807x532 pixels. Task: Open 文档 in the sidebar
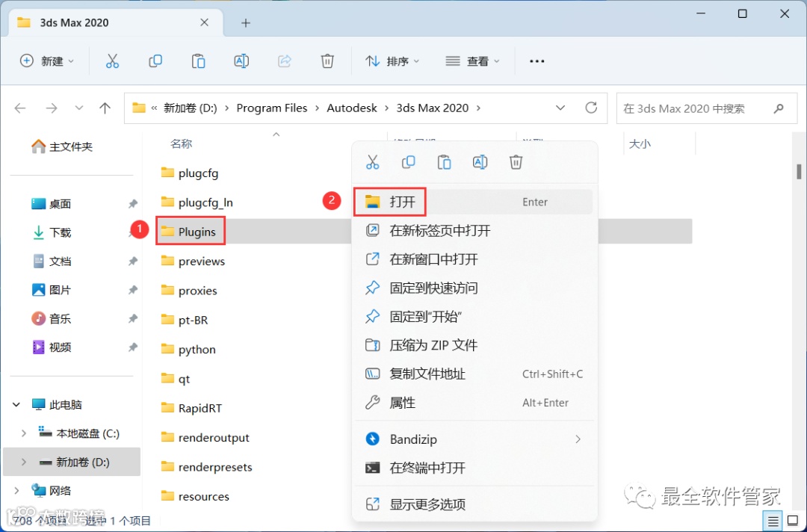52,262
